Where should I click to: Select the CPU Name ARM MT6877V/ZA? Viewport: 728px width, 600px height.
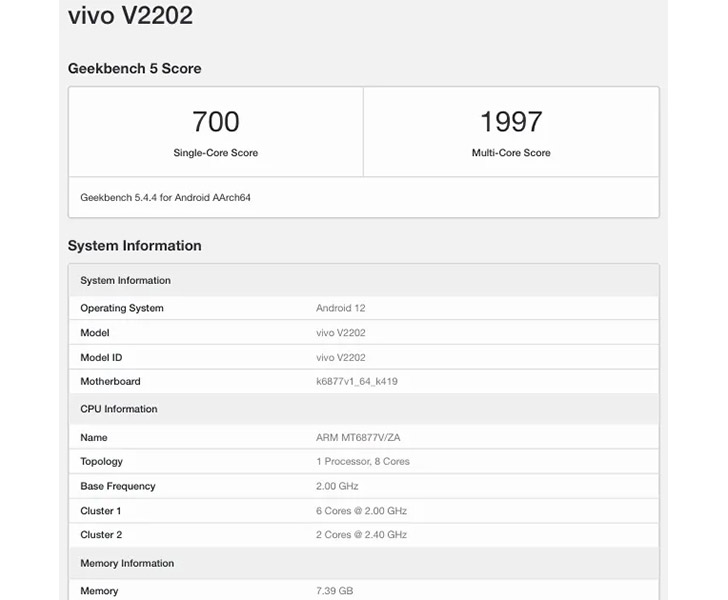[x=358, y=437]
